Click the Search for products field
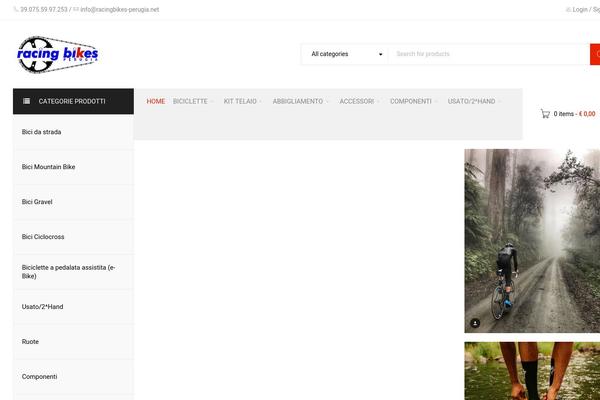Viewport: 600px width, 400px height. click(489, 54)
